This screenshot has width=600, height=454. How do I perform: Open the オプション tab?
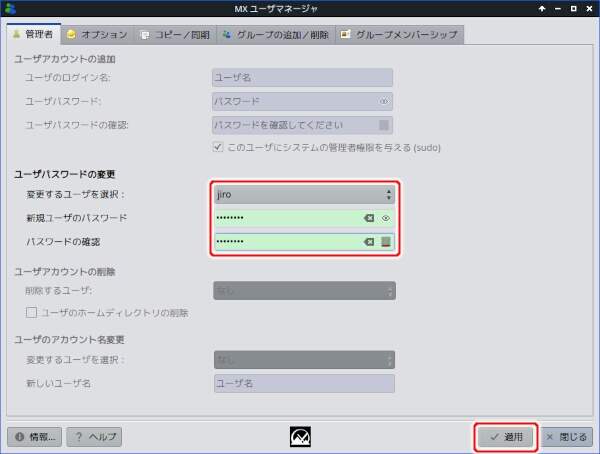(x=97, y=35)
